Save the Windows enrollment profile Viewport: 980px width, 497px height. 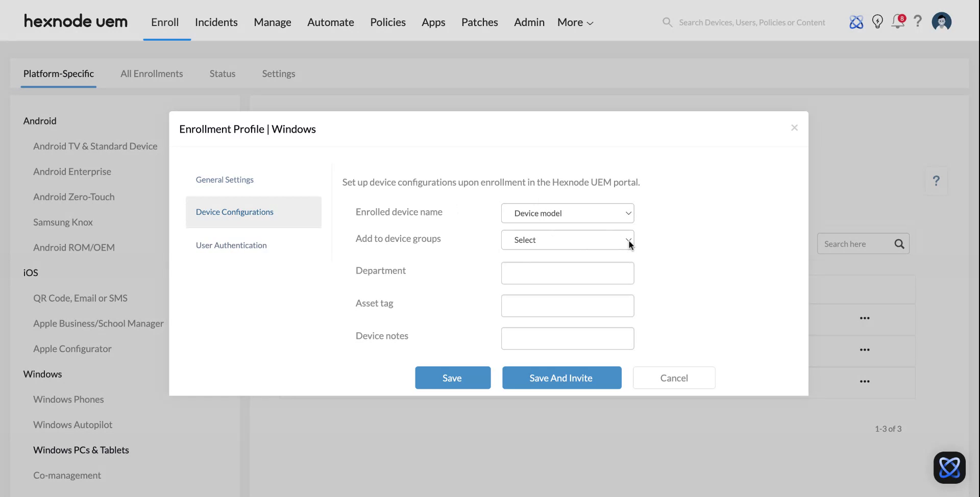[x=452, y=378]
